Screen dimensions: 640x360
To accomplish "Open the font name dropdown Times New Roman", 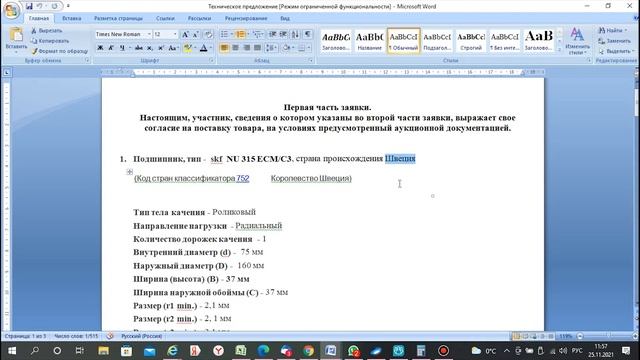I will pyautogui.click(x=149, y=34).
